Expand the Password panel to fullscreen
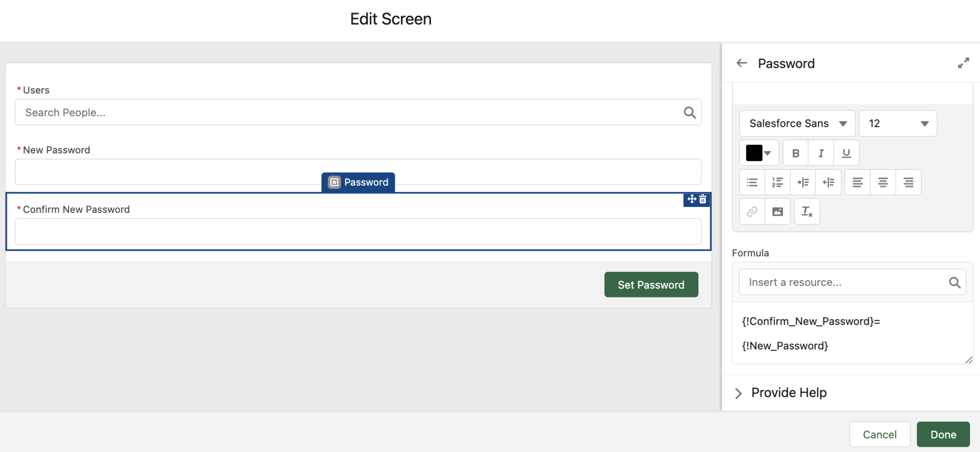Image resolution: width=980 pixels, height=452 pixels. pos(964,63)
